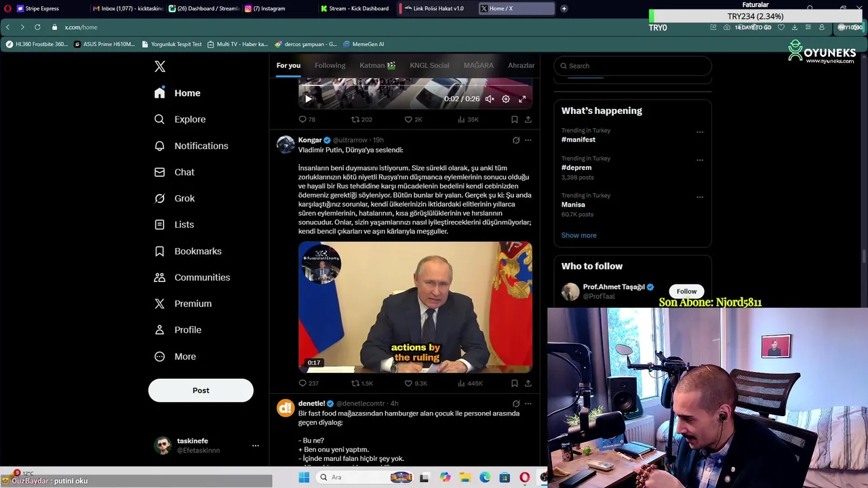
Task: Open Chat in the sidebar
Action: tap(174, 172)
